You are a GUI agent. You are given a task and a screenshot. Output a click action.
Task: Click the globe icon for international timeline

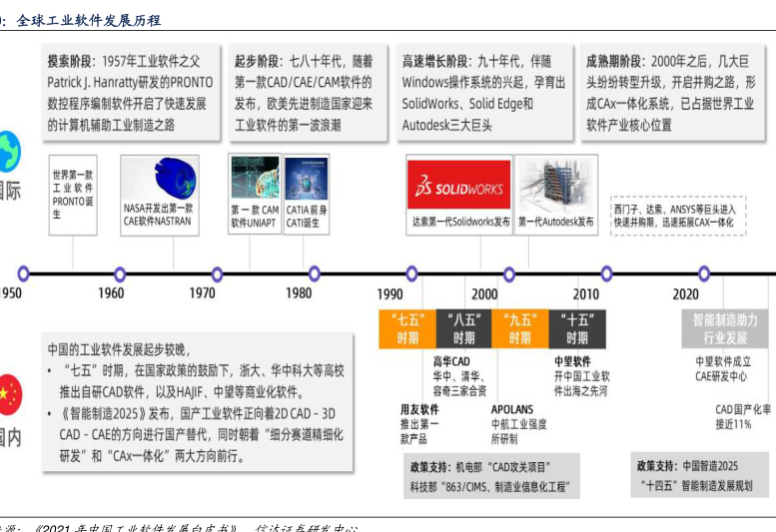click(7, 150)
